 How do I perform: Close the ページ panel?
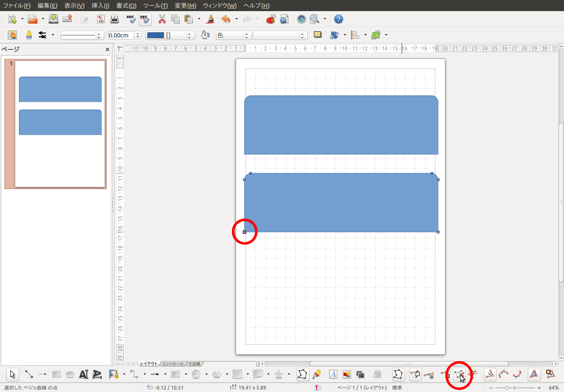pyautogui.click(x=108, y=49)
